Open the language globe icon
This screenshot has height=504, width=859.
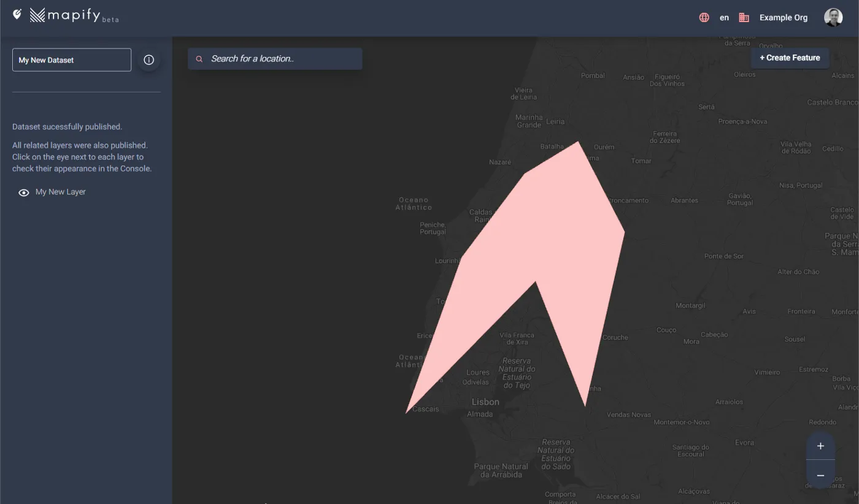point(704,17)
